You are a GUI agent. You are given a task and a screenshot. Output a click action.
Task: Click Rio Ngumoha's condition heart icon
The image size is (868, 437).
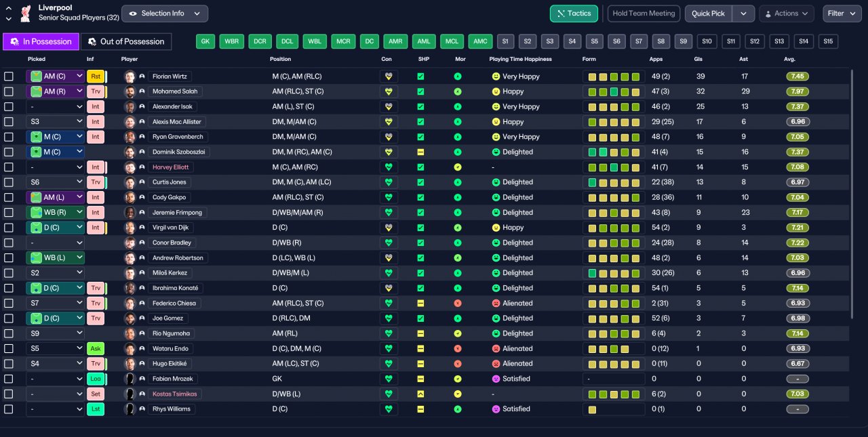pyautogui.click(x=389, y=333)
